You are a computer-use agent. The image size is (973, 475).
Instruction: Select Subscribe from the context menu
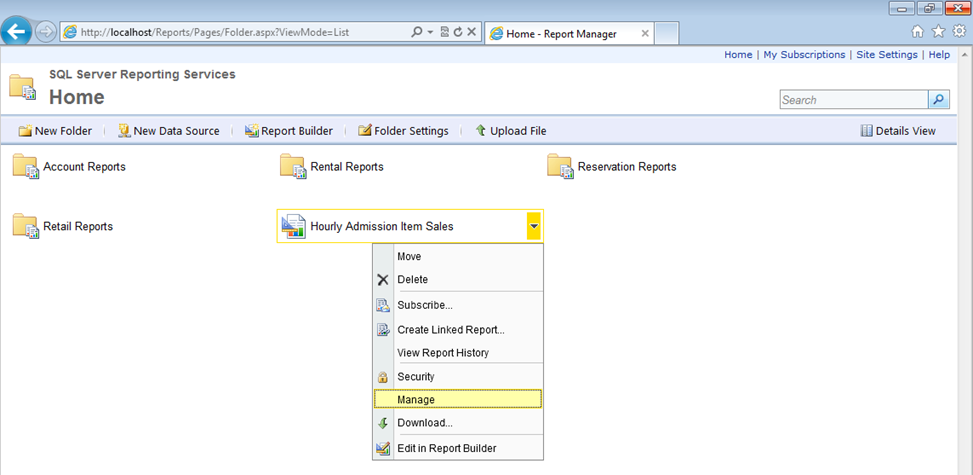coord(424,305)
